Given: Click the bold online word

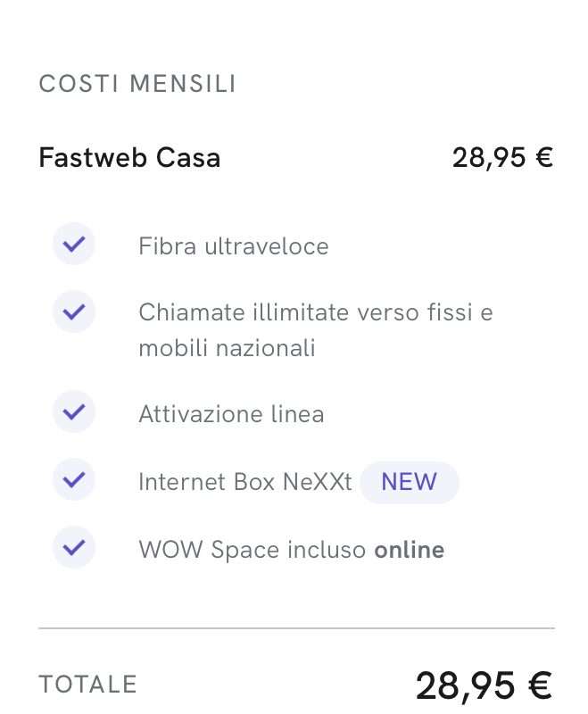Looking at the screenshot, I should click(409, 550).
